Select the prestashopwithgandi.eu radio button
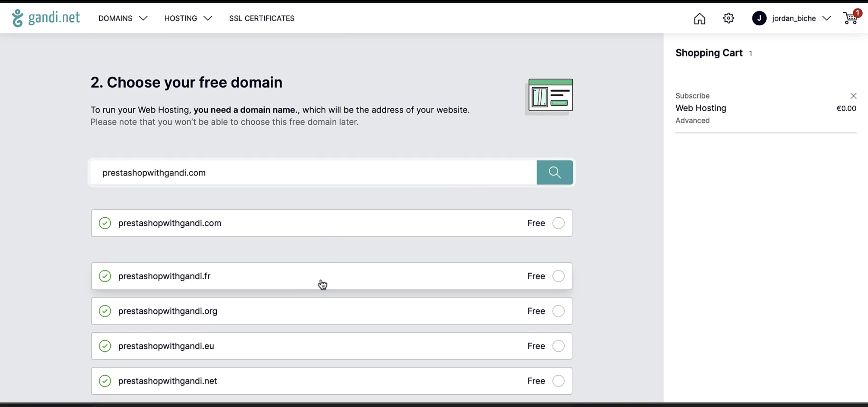Screen dimensions: 868x407 point(558,346)
